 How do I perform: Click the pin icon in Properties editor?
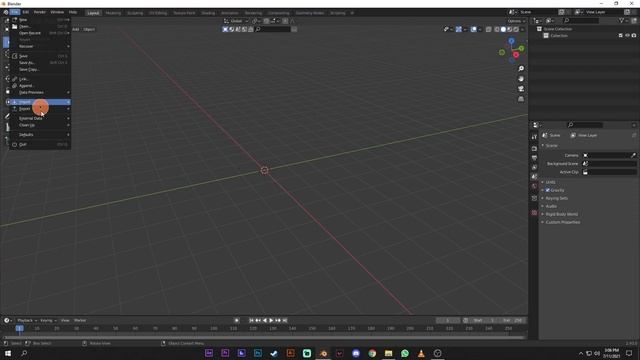click(633, 135)
